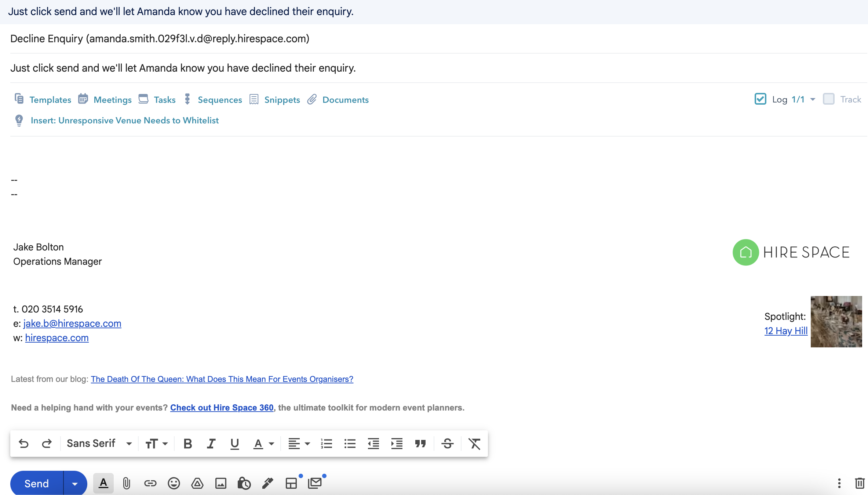Insert bulleted list
The image size is (868, 495).
click(350, 444)
